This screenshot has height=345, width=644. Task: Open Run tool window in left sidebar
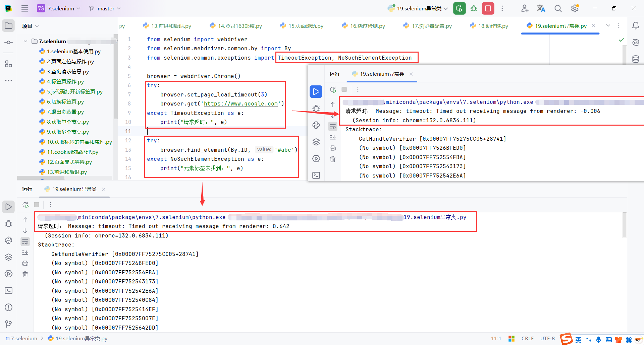pos(8,207)
